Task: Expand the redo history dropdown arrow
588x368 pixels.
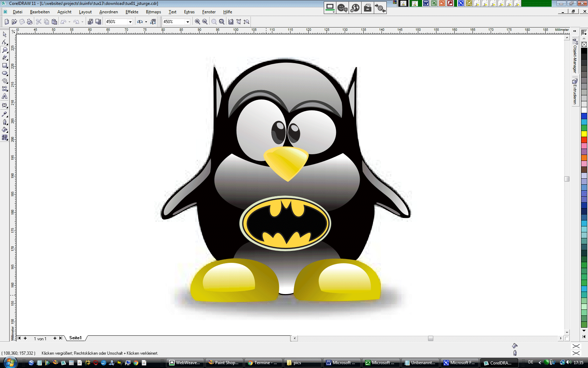Action: [82, 22]
